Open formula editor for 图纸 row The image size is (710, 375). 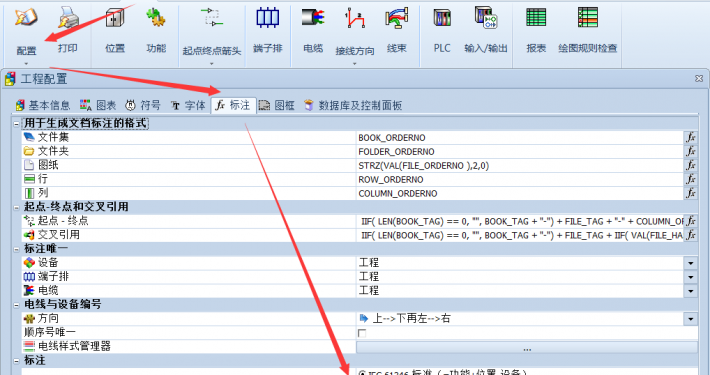(691, 166)
